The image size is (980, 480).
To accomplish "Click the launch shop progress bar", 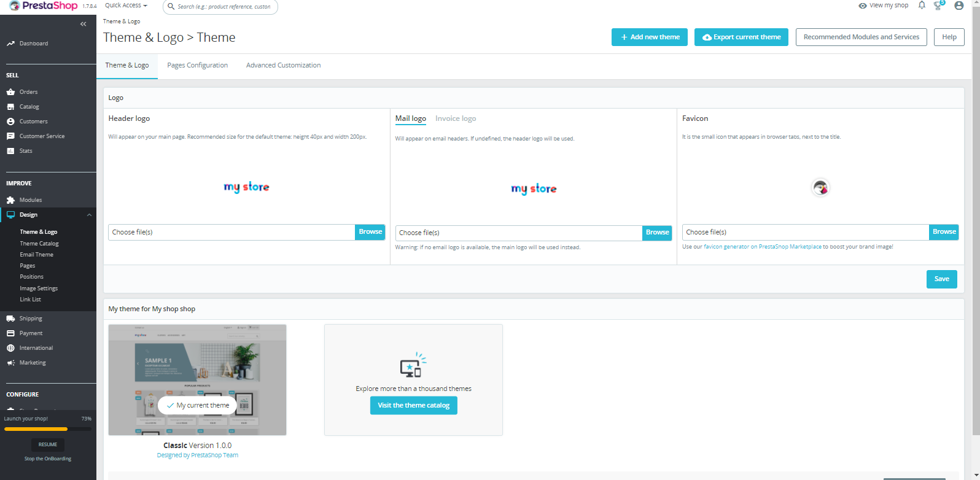I will pos(48,429).
